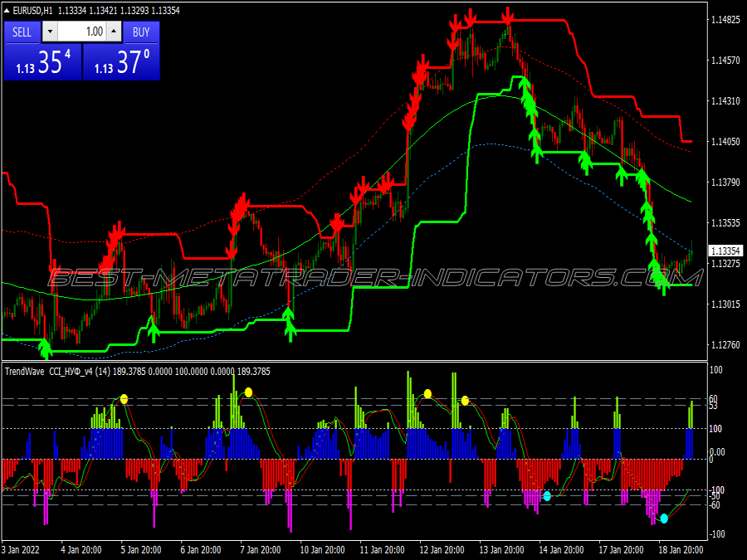Viewport: 747px width, 560px height.
Task: Click the 3 Jan 2022 date label
Action: click(x=21, y=549)
